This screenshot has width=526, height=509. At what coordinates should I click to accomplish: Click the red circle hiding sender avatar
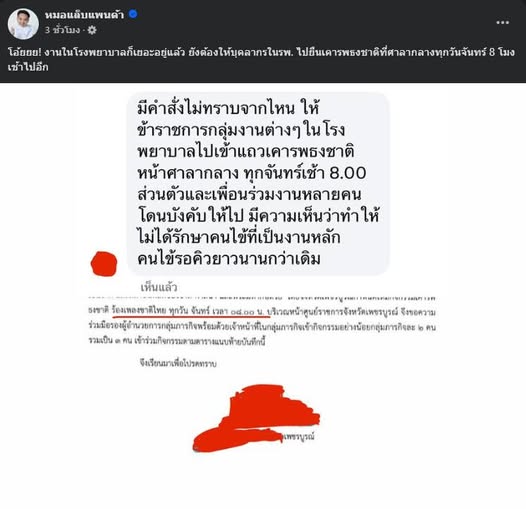[104, 264]
